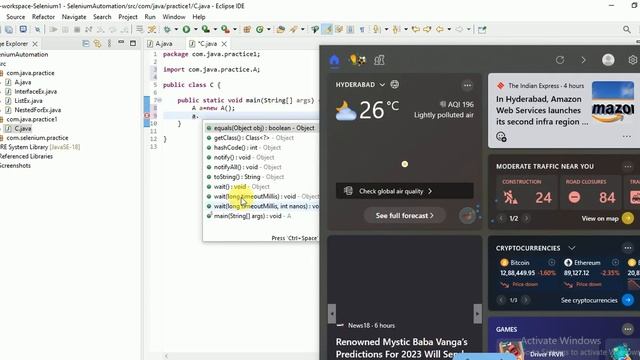This screenshot has height=360, width=640.
Task: Click the Open Type folder icon in toolbar
Action: pyautogui.click(x=280, y=29)
